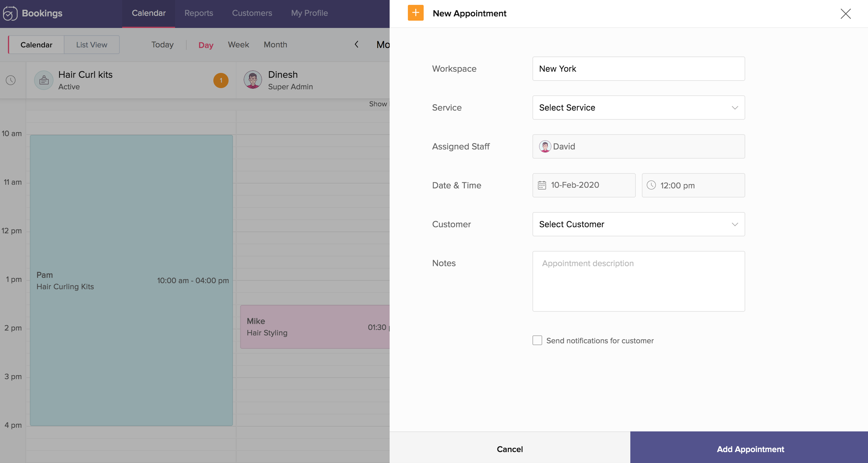868x463 pixels.
Task: Open the Reports tab
Action: pyautogui.click(x=198, y=13)
